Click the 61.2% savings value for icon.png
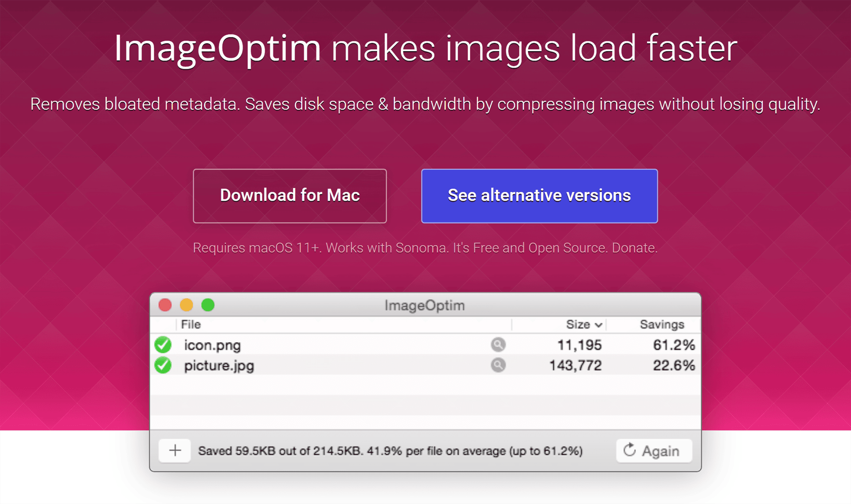Screen dimensions: 851x504 674,345
